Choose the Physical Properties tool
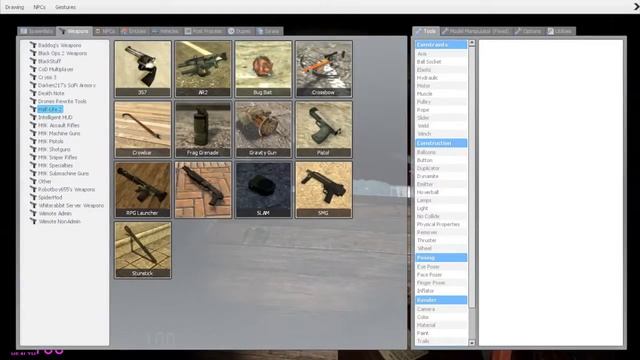This screenshot has width=640, height=360. pos(441,224)
